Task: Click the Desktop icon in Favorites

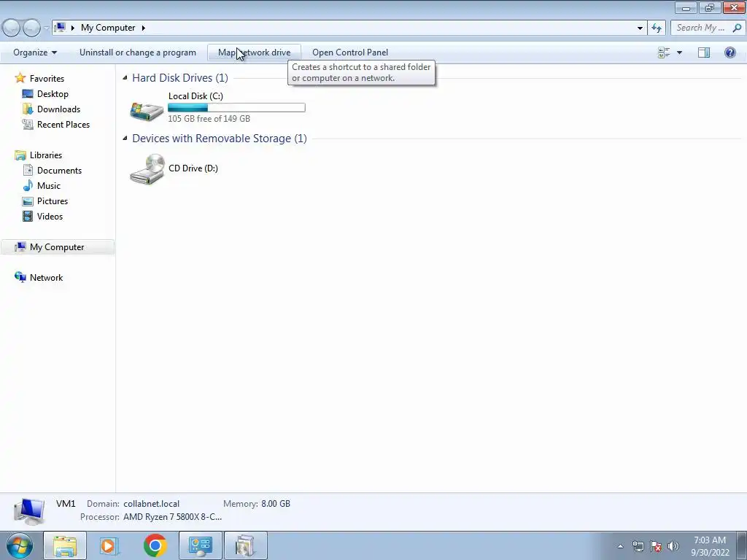Action: click(28, 94)
